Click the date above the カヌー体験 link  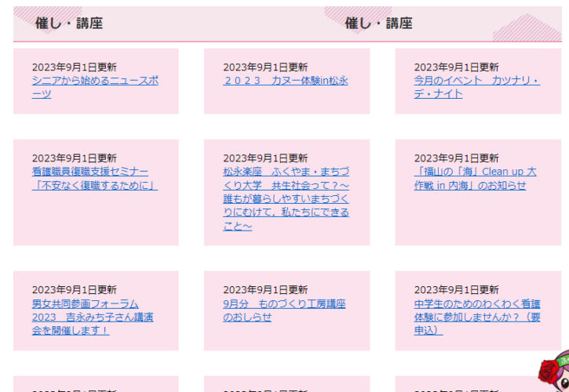tap(264, 67)
